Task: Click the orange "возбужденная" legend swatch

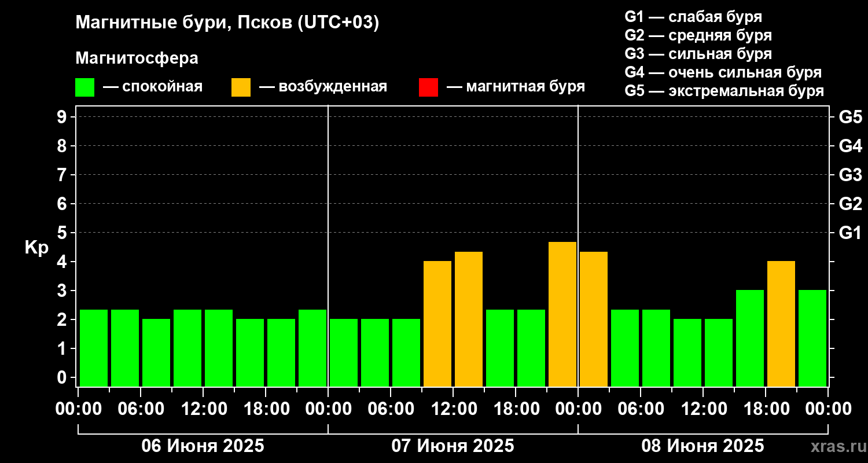Action: 241,87
